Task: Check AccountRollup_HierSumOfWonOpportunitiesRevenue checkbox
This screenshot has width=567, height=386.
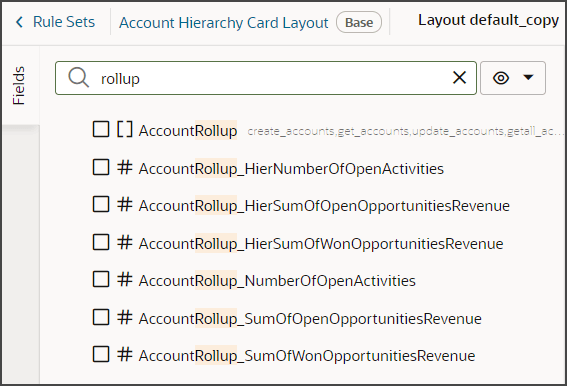Action: click(101, 242)
